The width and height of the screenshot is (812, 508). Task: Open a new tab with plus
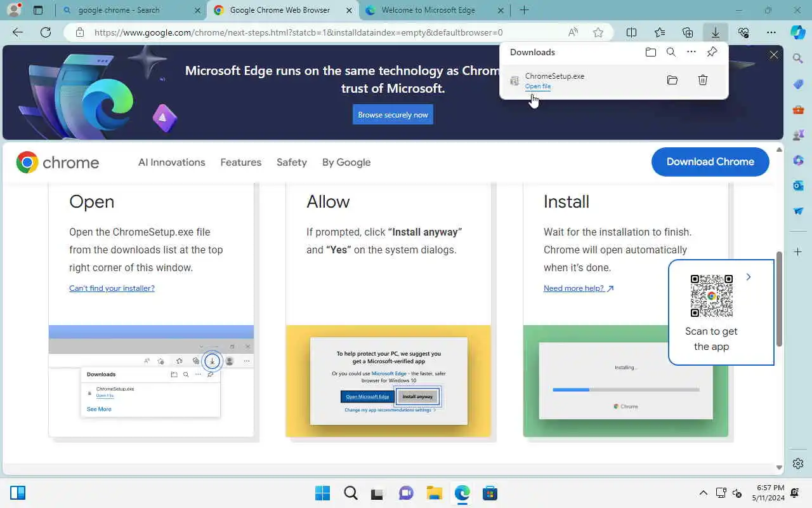[x=524, y=10]
